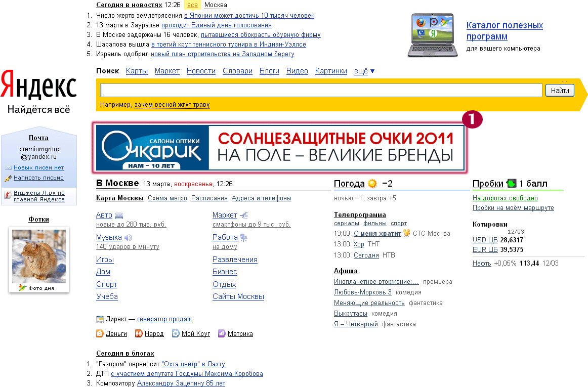This screenshot has height=387, width=588.
Task: Expand the ещё services dropdown
Action: 364,71
